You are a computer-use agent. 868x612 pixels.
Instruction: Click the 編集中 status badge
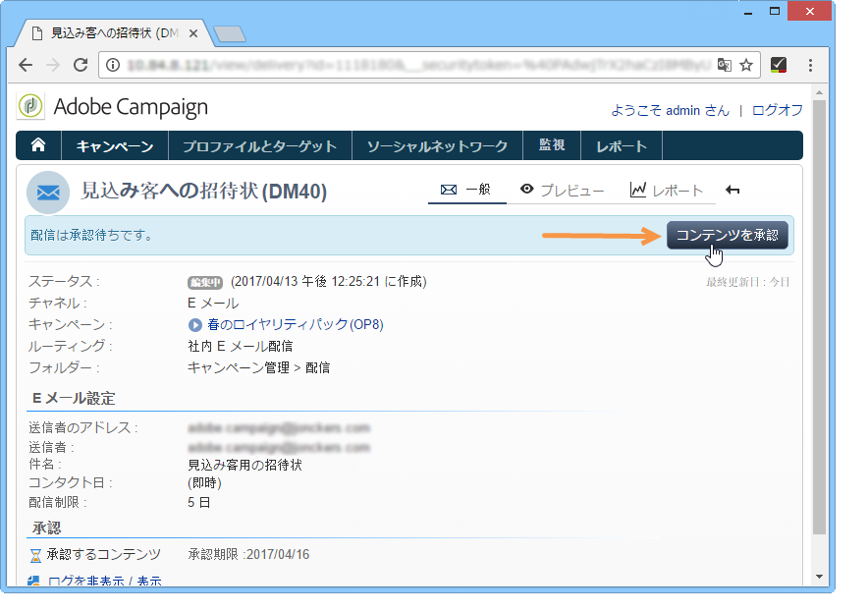point(205,283)
